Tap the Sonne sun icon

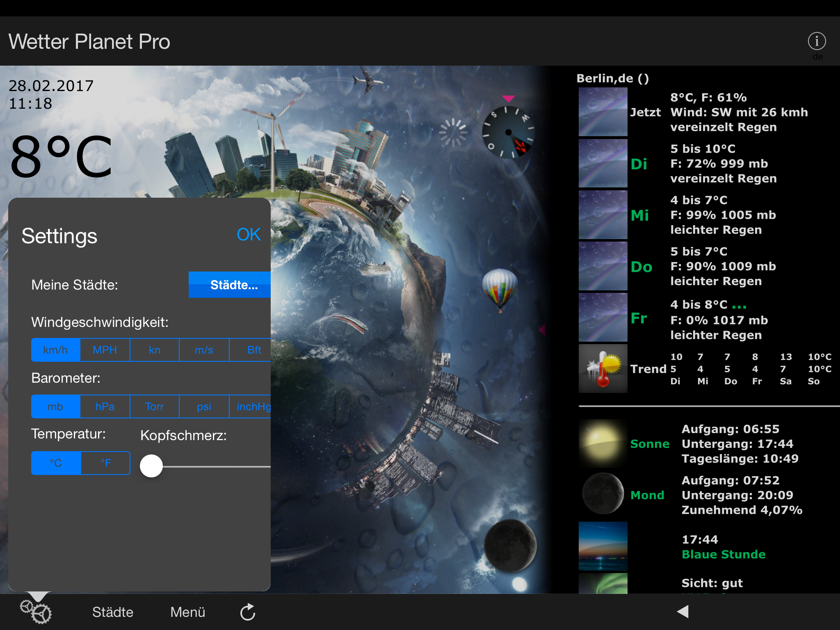click(x=603, y=443)
